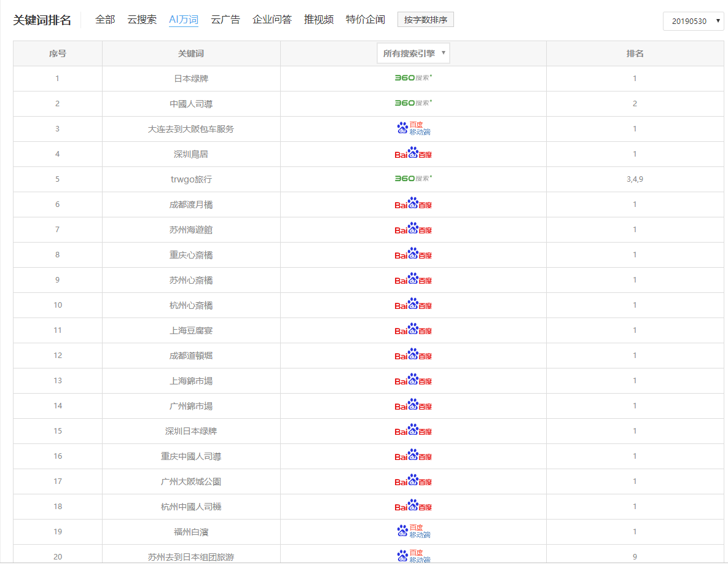Click keyword 杭州心斎橋
Image resolution: width=728 pixels, height=565 pixels.
click(191, 305)
